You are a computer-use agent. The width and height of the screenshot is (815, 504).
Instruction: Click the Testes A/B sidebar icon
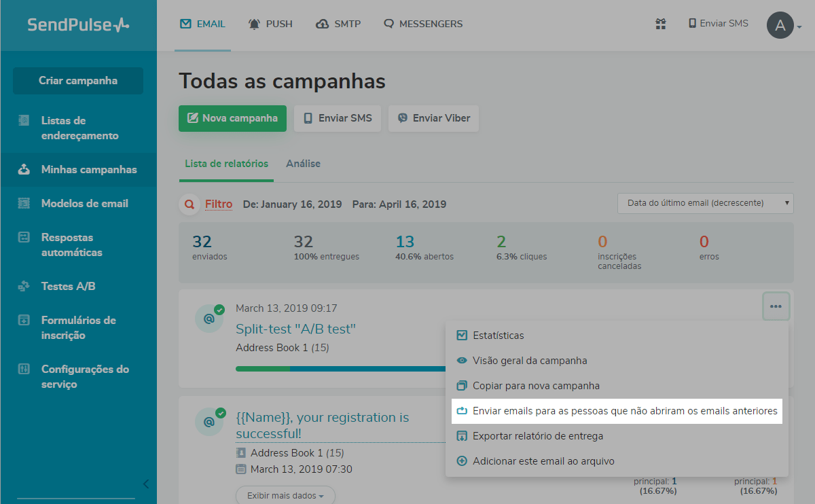[x=24, y=287]
